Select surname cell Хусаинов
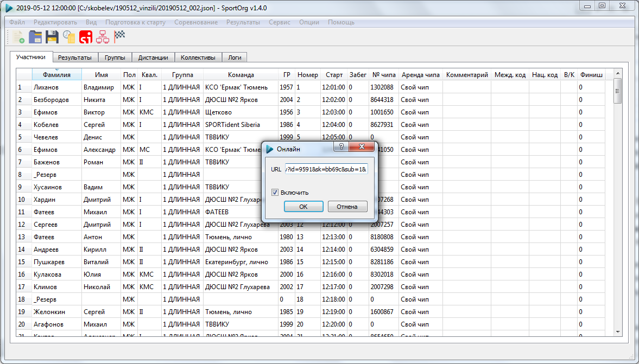Viewport: 639px width, 364px height. (x=56, y=187)
